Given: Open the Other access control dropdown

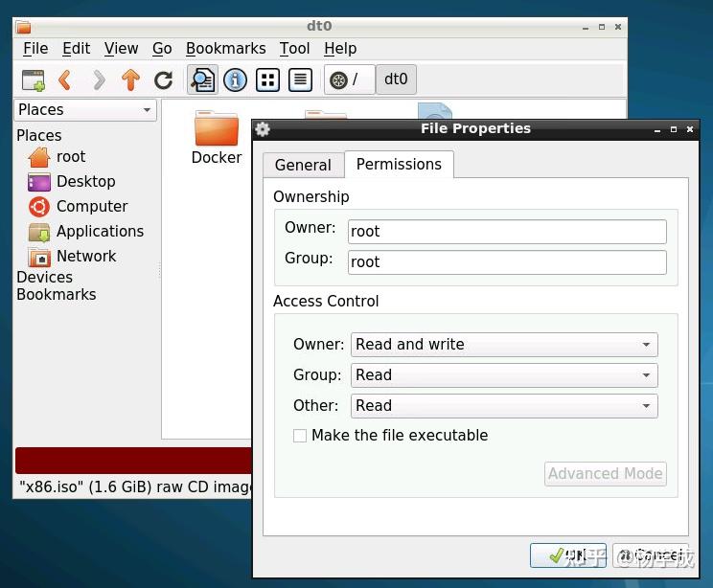Looking at the screenshot, I should coord(504,406).
